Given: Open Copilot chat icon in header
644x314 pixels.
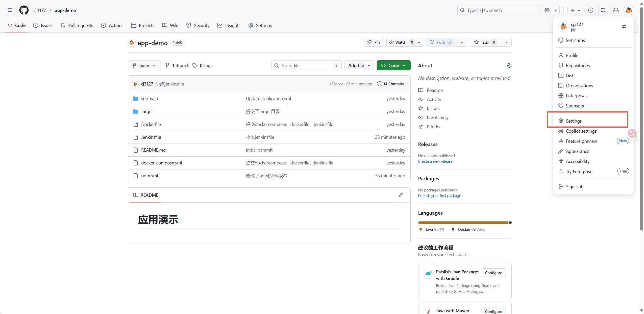Looking at the screenshot, I should (x=547, y=10).
